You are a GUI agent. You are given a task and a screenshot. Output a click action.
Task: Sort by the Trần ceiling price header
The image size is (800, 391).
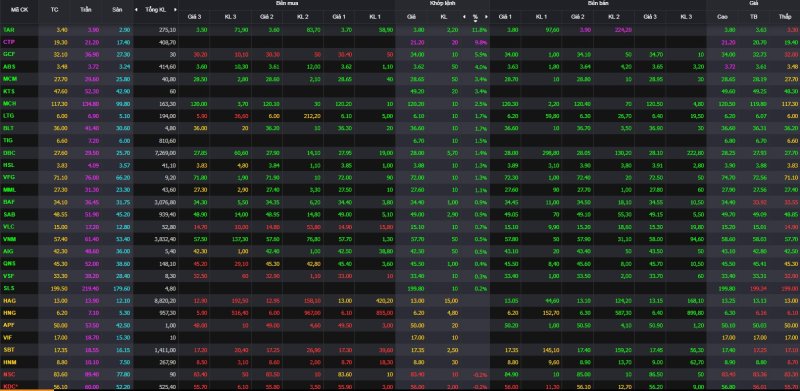(86, 10)
